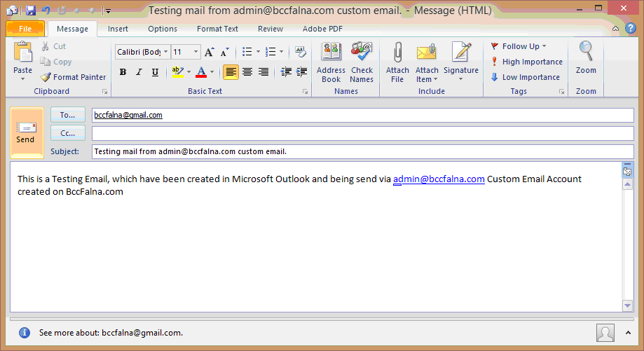Undo the last action in quick access toolbar

46,11
